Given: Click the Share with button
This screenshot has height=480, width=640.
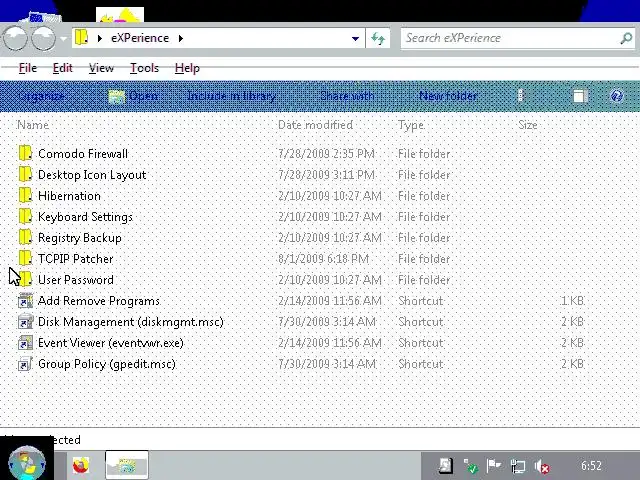Looking at the screenshot, I should pos(347,96).
